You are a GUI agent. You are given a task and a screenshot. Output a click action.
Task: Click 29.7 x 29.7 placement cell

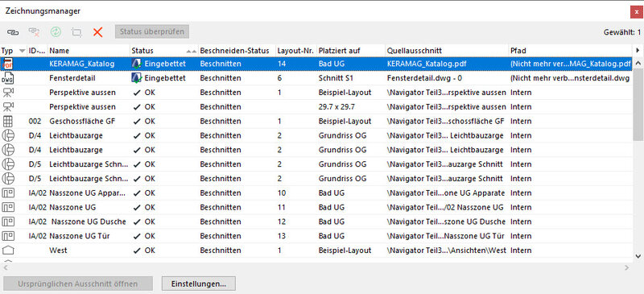pos(336,107)
